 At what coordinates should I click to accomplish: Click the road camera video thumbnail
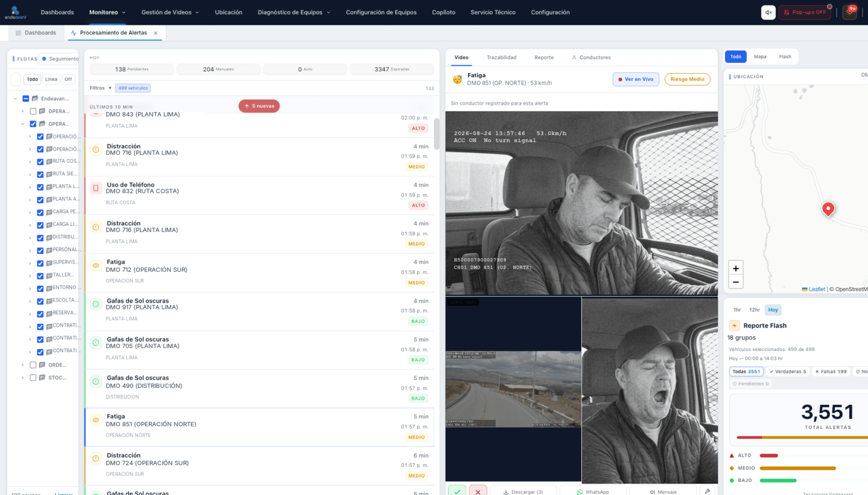[x=513, y=389]
